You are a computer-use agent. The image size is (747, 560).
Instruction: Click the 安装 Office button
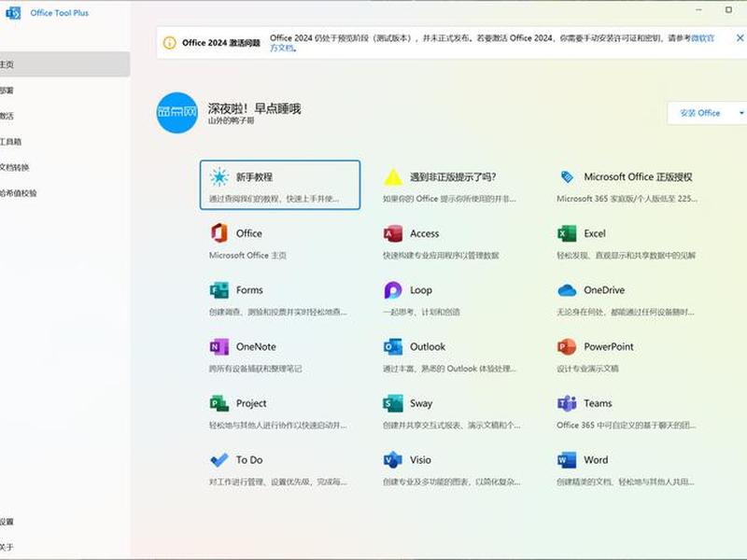699,113
